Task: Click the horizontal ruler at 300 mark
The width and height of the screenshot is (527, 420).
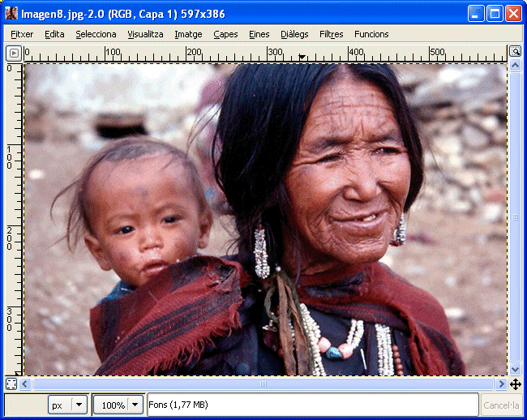Action: (275, 53)
